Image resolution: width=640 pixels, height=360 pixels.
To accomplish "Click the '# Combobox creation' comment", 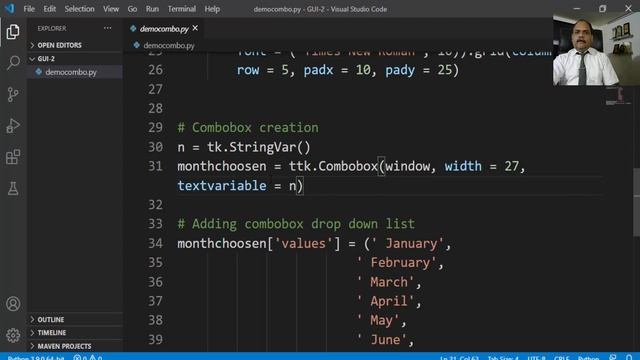I will pyautogui.click(x=248, y=127).
